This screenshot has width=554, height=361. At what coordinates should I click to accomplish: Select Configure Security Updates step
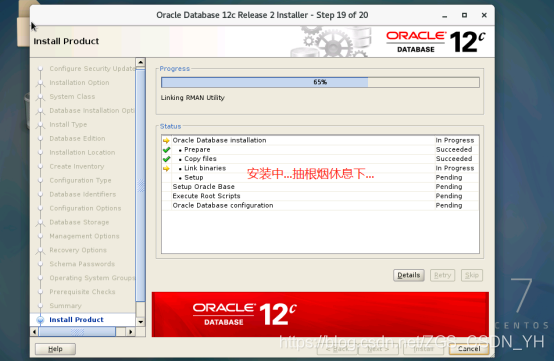(x=92, y=69)
